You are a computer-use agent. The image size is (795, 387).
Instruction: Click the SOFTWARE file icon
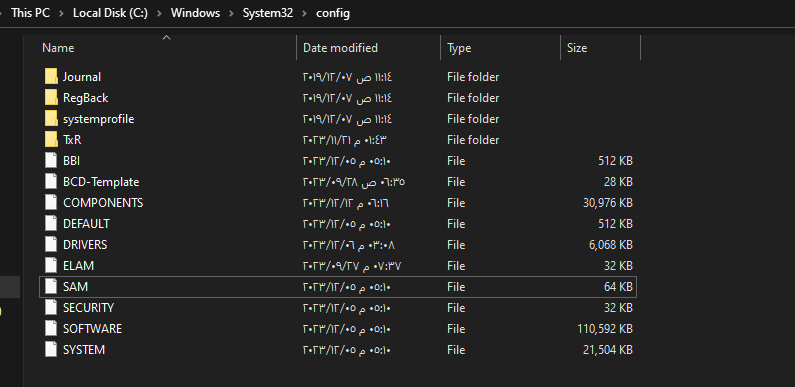coord(51,329)
